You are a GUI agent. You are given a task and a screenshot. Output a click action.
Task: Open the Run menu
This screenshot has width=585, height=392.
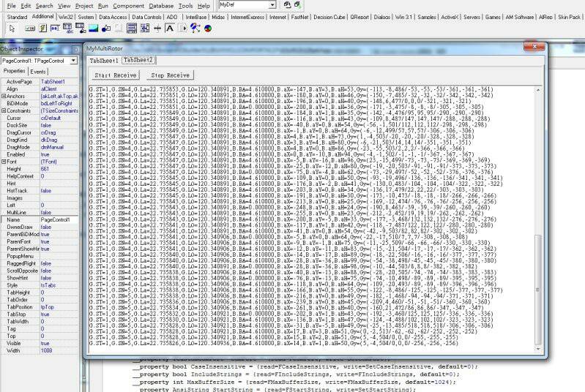coord(103,6)
